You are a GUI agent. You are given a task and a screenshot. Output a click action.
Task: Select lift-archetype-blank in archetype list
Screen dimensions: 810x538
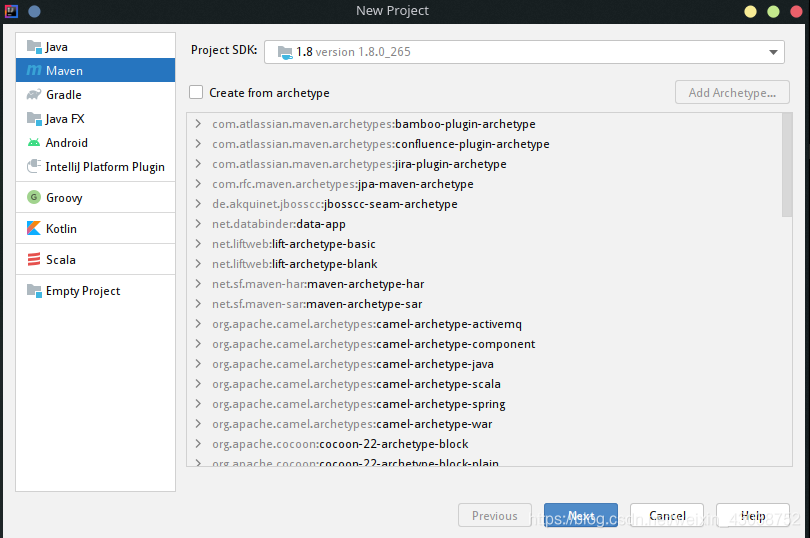pyautogui.click(x=324, y=264)
